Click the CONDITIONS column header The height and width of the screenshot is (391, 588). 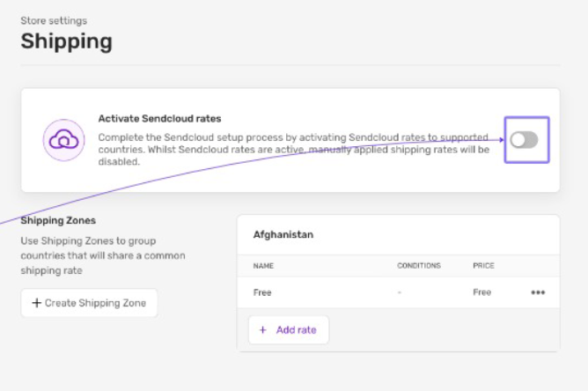click(419, 266)
